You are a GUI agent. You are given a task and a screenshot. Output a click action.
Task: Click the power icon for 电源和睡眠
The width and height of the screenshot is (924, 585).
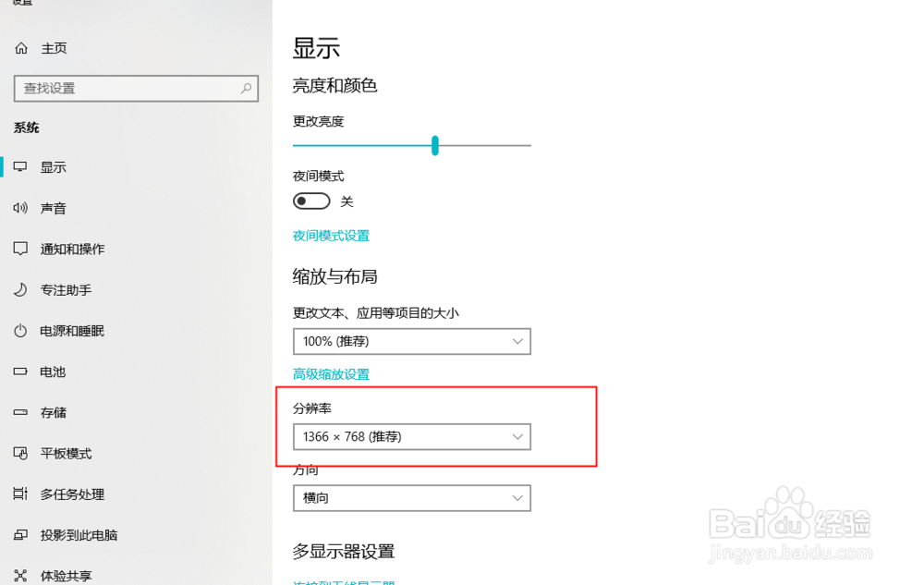pyautogui.click(x=20, y=331)
